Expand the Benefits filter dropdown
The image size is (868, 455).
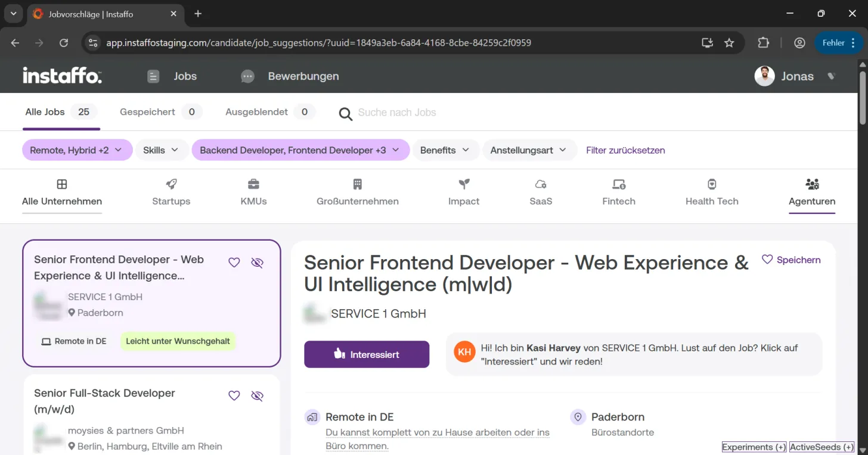pyautogui.click(x=446, y=150)
